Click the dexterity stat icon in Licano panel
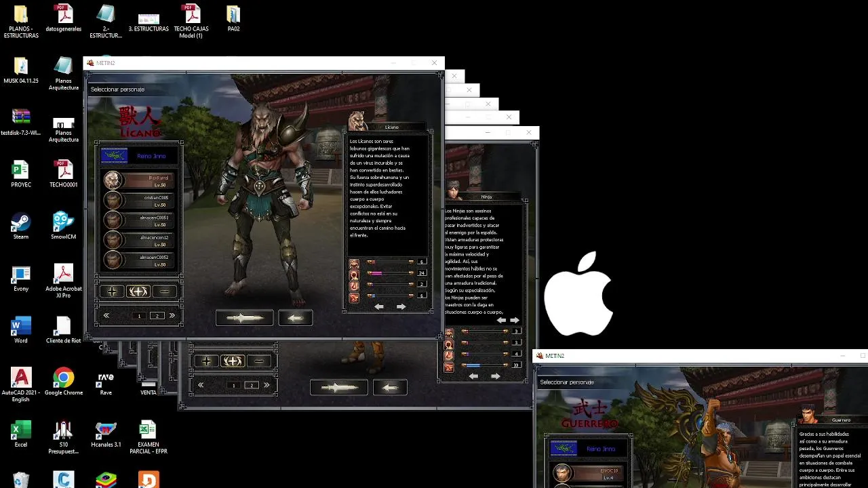This screenshot has width=868, height=488. coord(354,298)
